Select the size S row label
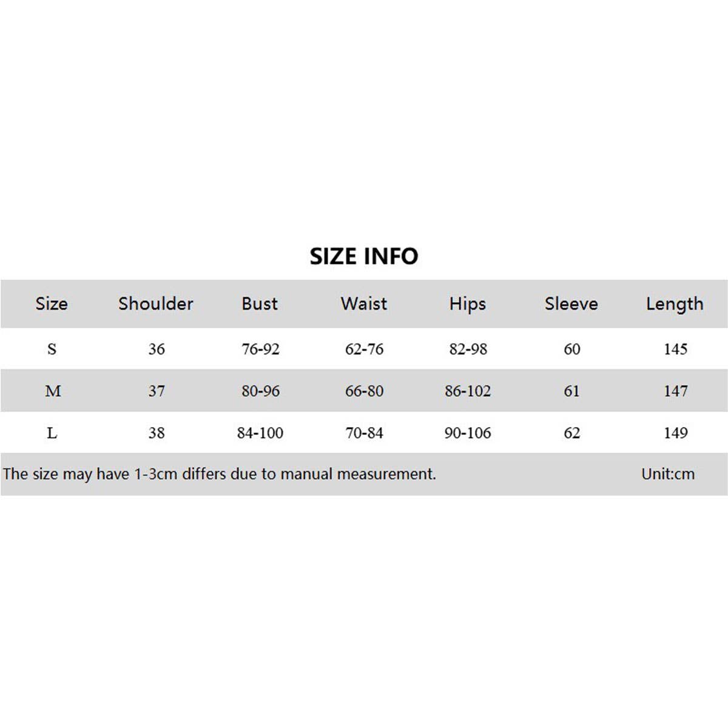Viewport: 728px width, 728px height. click(52, 349)
